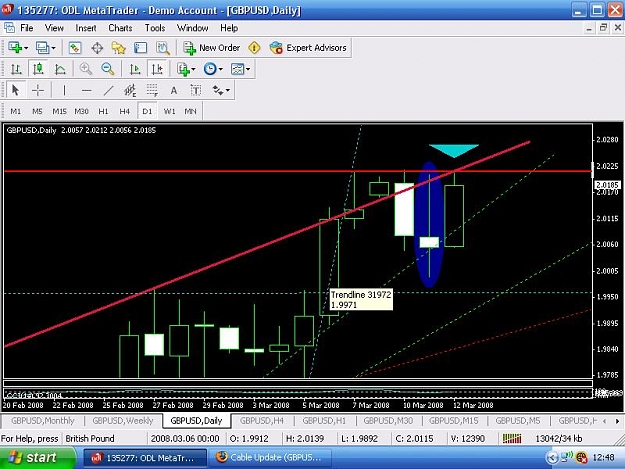
Task: Select the Fibonacci retracement tool
Action: [152, 90]
